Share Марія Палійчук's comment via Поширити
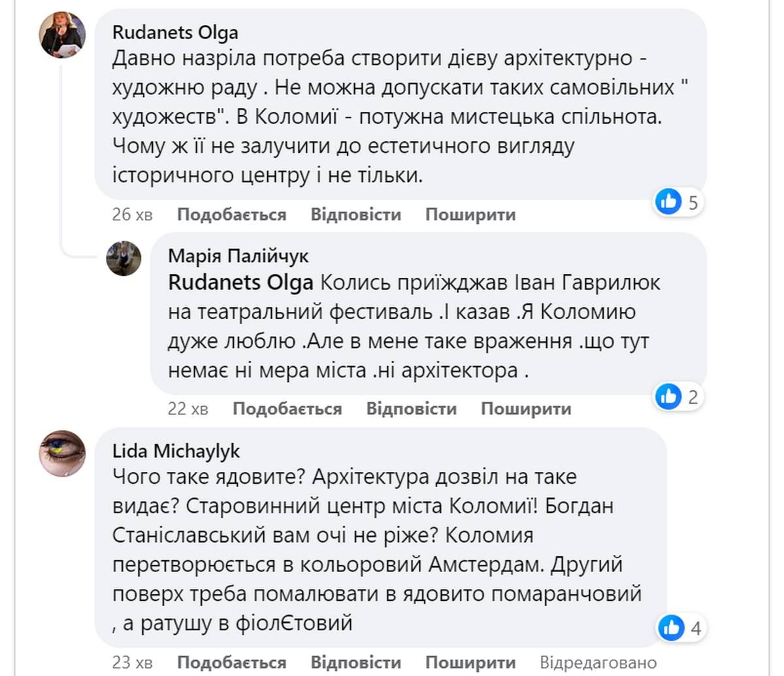Viewport: 784px width, 676px height. point(525,409)
